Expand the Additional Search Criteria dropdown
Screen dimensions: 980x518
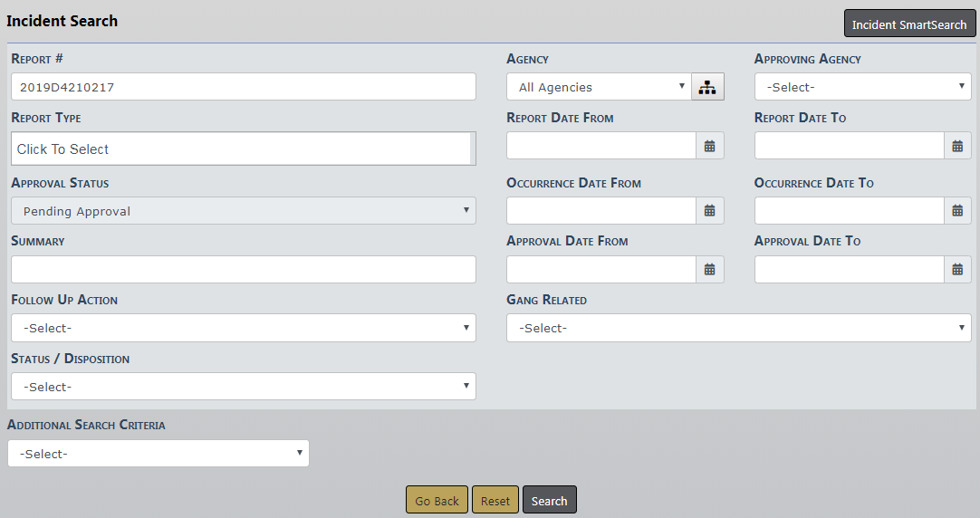(x=158, y=454)
